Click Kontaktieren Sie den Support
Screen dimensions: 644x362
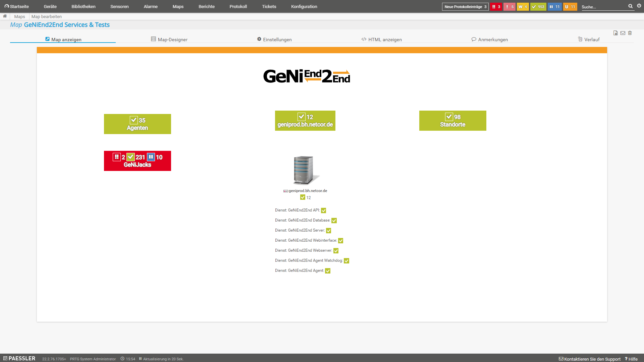(590, 359)
